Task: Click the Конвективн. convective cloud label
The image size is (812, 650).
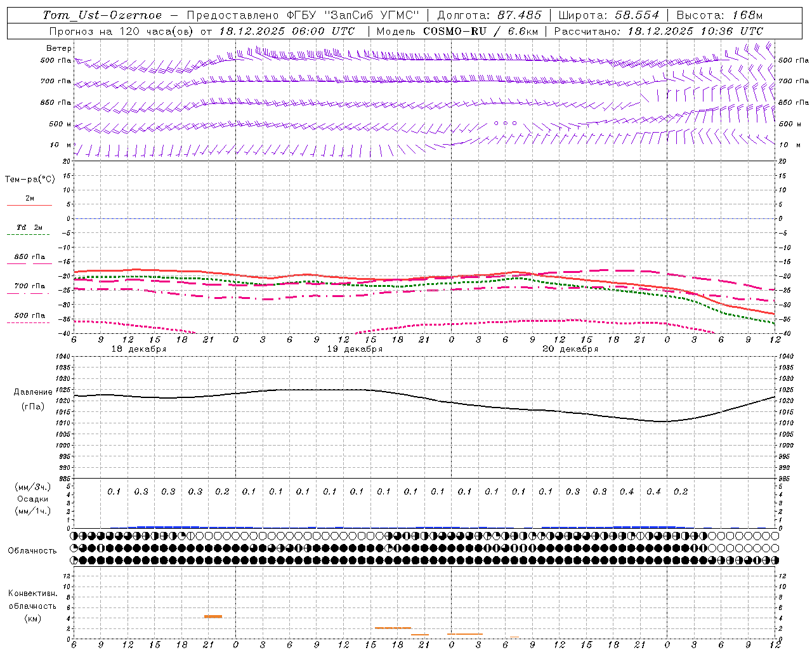Action: coord(32,594)
